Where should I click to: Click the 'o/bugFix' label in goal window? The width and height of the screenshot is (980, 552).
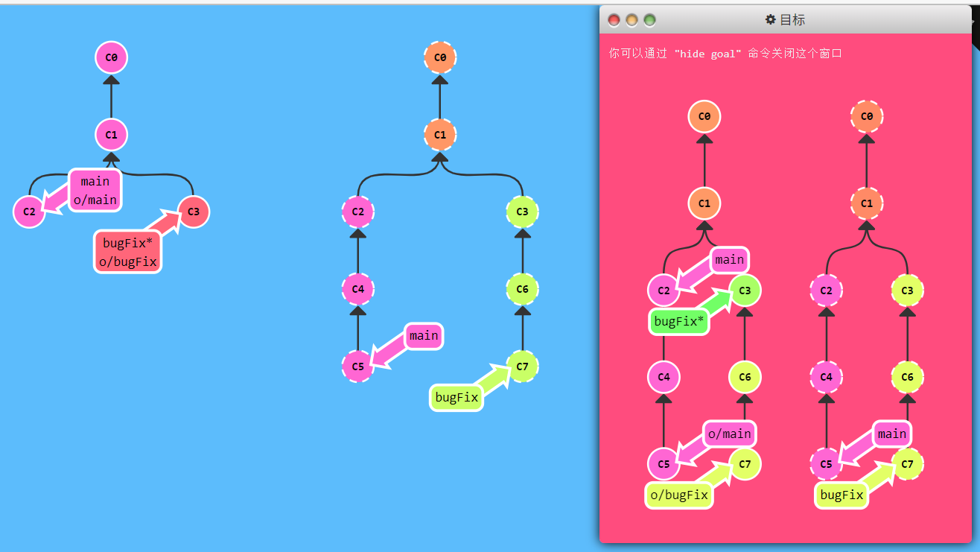[x=679, y=495]
